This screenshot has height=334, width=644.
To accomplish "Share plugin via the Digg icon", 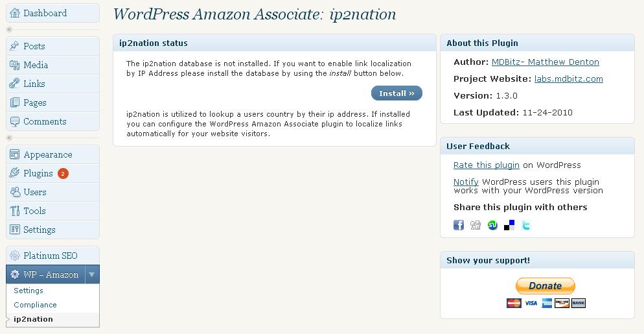I will (x=475, y=225).
